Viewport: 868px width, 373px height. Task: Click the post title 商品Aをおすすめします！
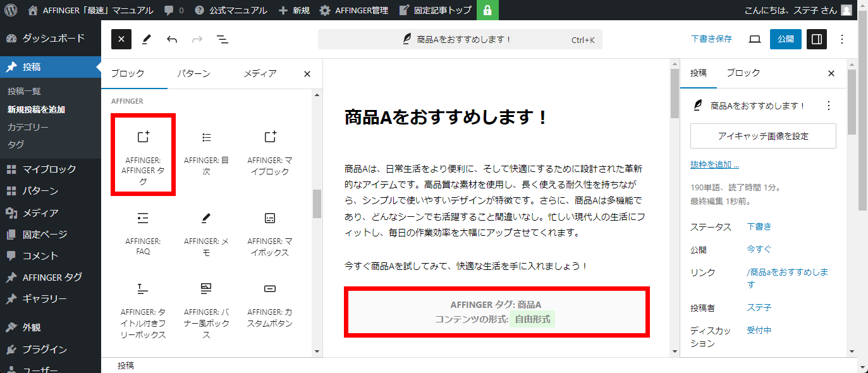point(446,117)
